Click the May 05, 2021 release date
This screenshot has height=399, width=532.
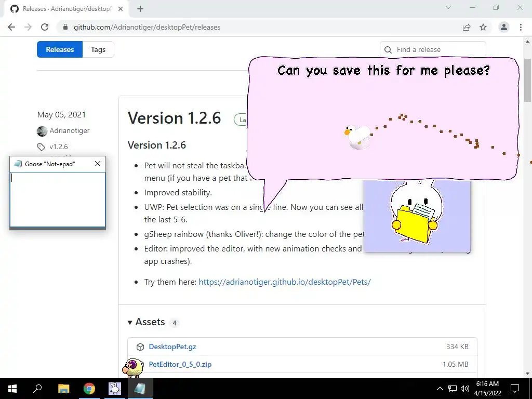pyautogui.click(x=61, y=115)
